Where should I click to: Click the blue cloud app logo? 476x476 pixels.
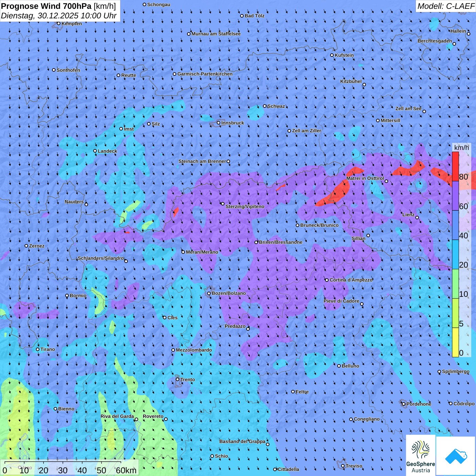pyautogui.click(x=456, y=456)
